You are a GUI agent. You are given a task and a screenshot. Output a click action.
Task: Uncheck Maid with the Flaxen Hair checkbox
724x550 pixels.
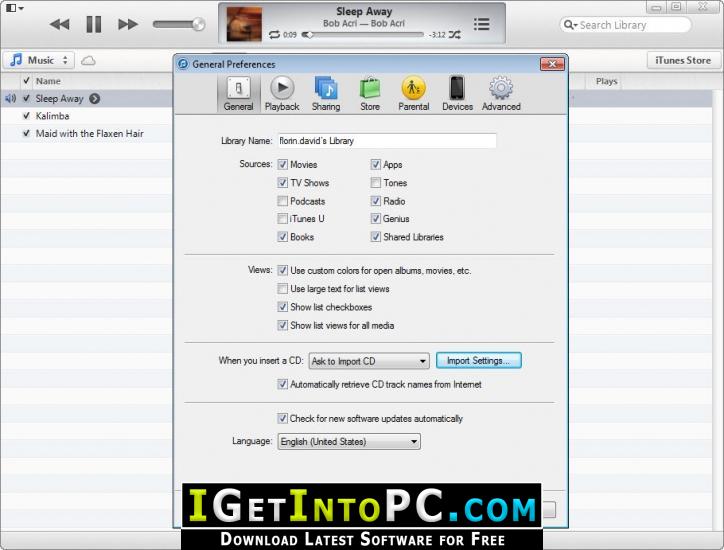(26, 133)
